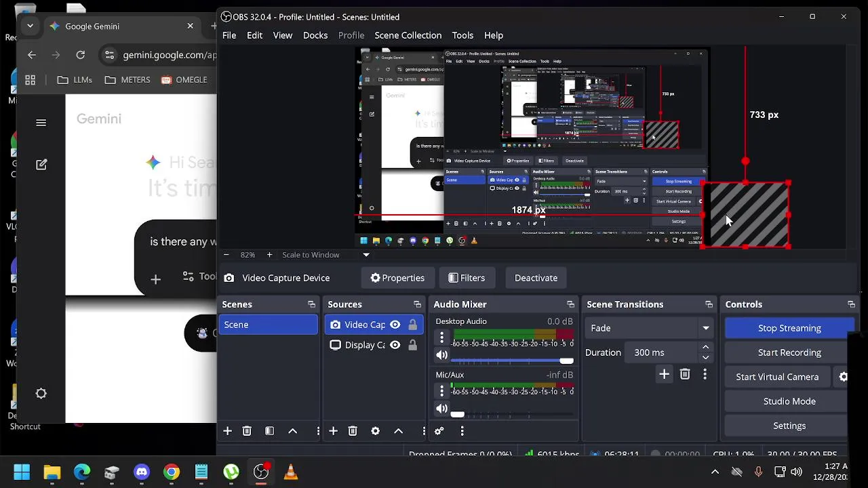Zoom in preview with plus icon
868x488 pixels.
coord(269,255)
